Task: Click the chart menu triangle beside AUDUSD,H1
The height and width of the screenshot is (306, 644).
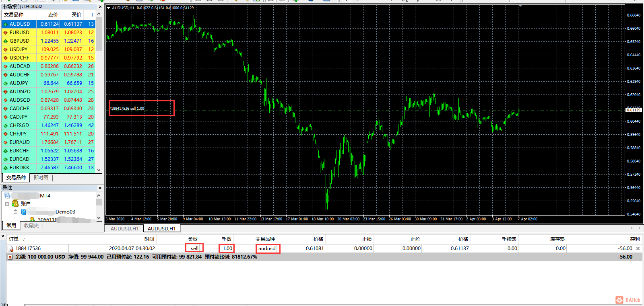Action: 108,8
